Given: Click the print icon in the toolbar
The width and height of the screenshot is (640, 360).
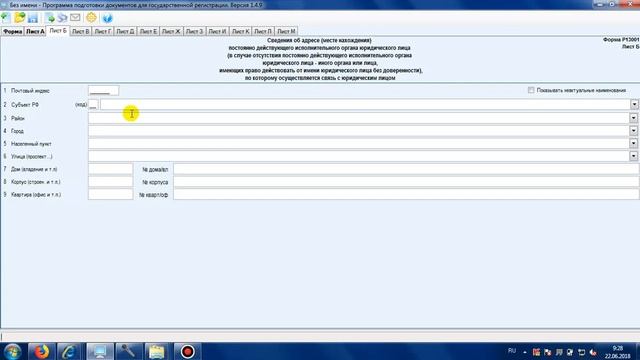Looking at the screenshot, I should (x=62, y=18).
